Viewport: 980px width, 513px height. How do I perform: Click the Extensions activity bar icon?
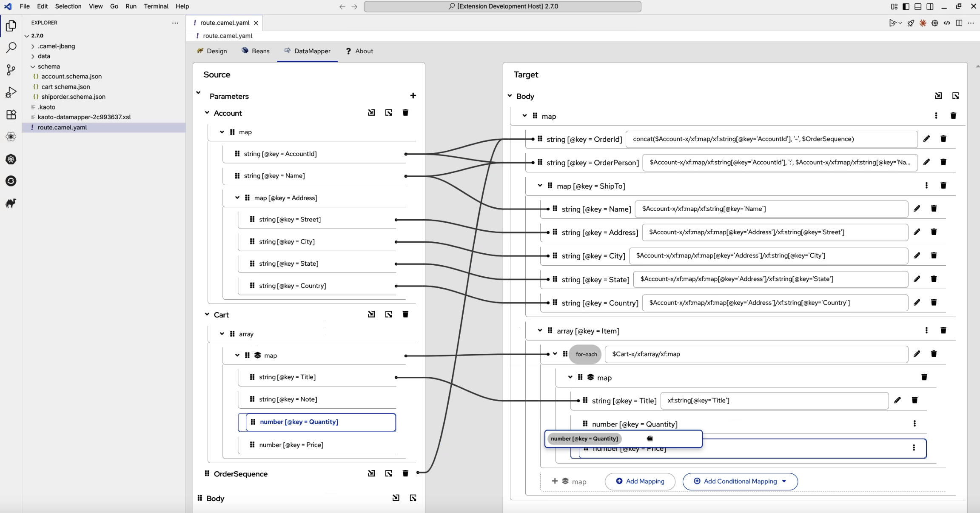coord(11,115)
